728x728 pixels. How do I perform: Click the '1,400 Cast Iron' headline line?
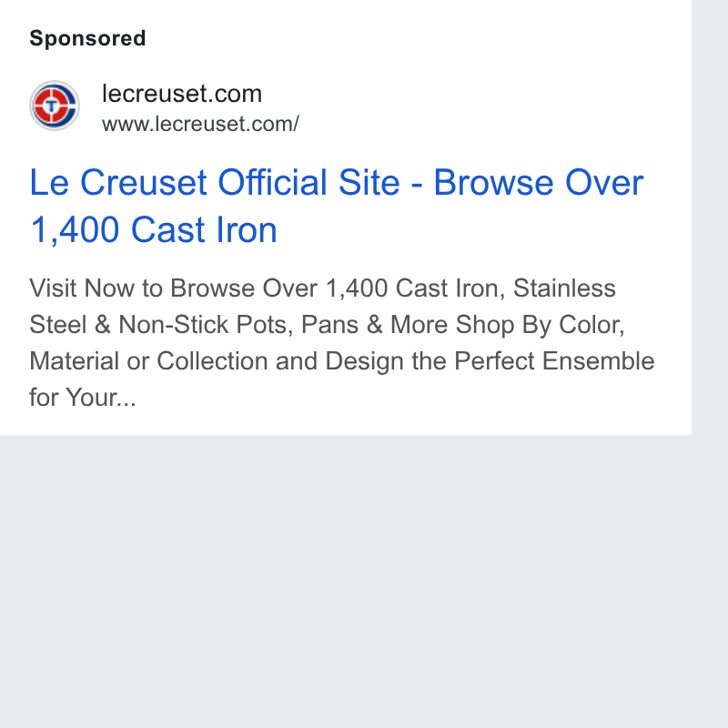(x=153, y=229)
